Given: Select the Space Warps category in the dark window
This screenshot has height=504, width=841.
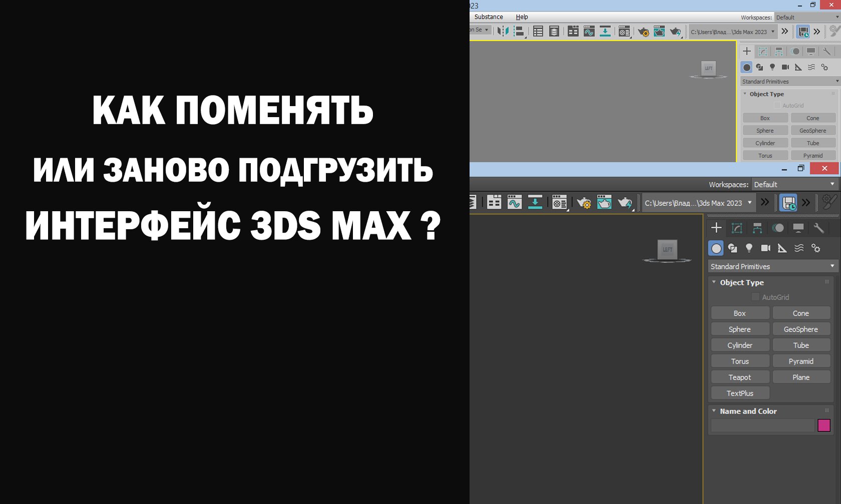Looking at the screenshot, I should point(799,248).
